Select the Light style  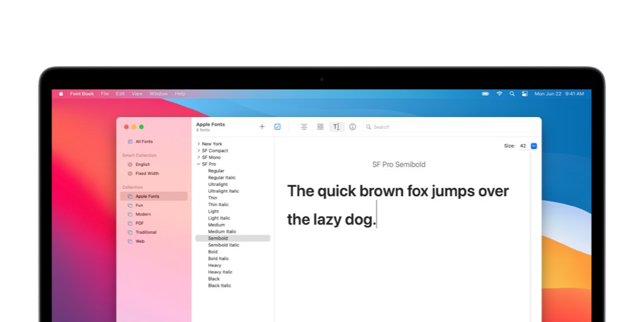213,211
